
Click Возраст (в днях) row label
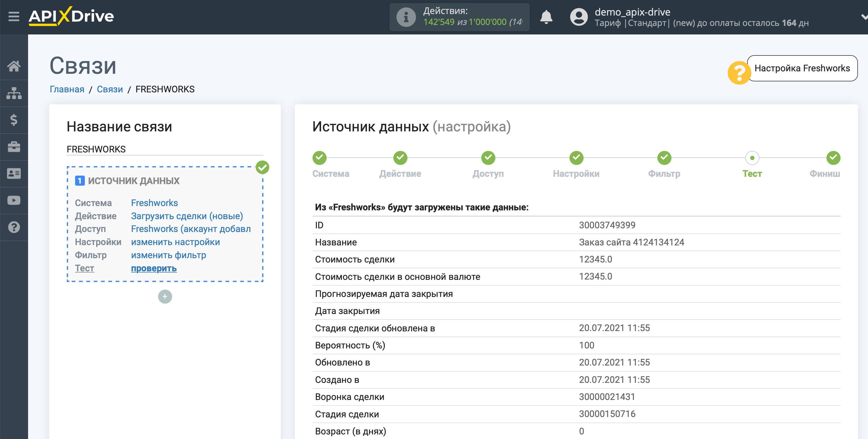point(350,431)
